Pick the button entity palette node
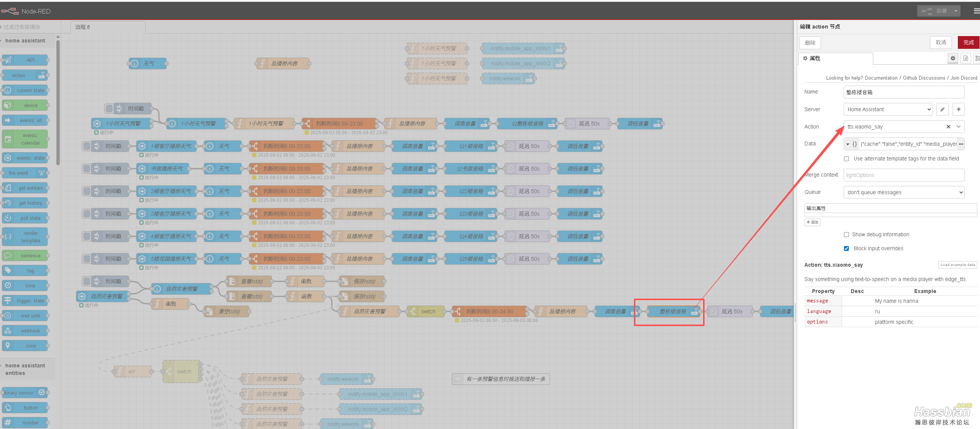 coord(25,408)
